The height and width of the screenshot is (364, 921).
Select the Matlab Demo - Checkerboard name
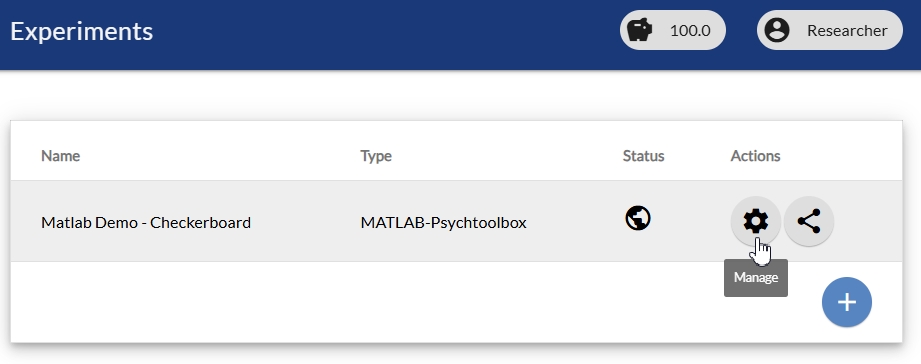coord(146,223)
